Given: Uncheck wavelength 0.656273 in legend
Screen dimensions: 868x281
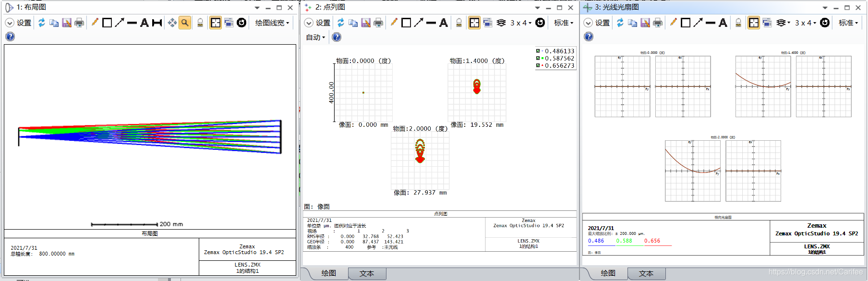Looking at the screenshot, I should [538, 65].
